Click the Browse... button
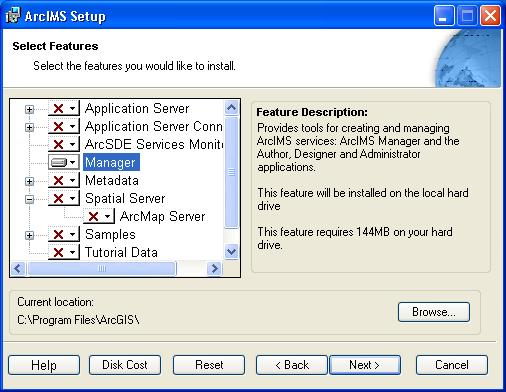This screenshot has width=506, height=392. pyautogui.click(x=434, y=312)
